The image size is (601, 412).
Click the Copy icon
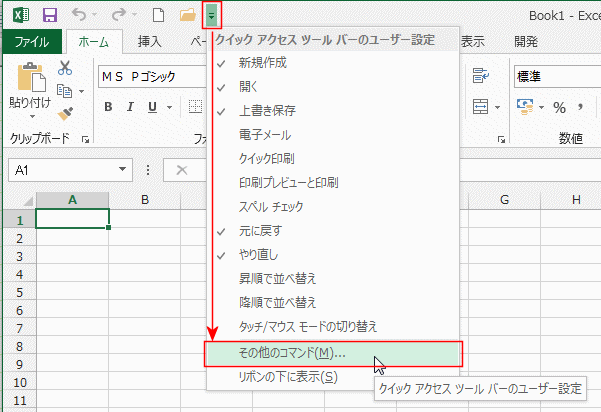(x=64, y=91)
